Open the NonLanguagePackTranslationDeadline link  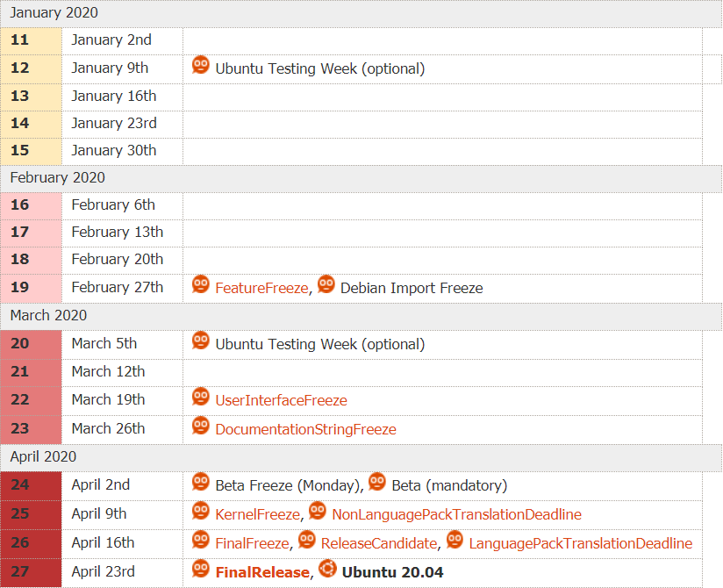click(x=456, y=514)
